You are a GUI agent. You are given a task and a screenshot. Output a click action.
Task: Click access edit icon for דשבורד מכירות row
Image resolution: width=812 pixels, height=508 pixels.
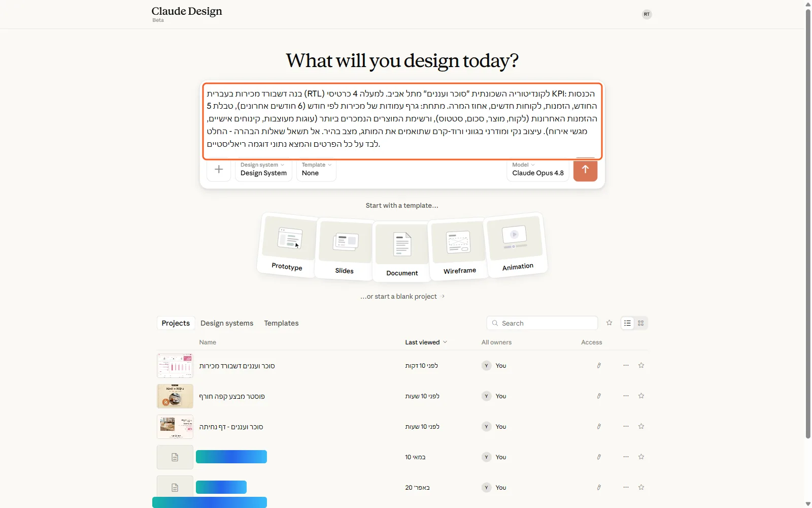[x=599, y=366]
